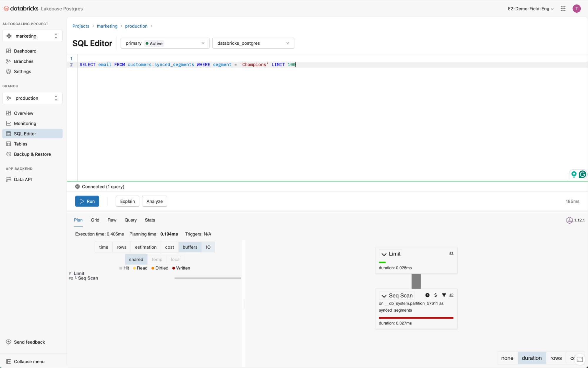Viewport: 588px width, 368px height.
Task: Go to marketing breadcrumb link
Action: pos(107,26)
